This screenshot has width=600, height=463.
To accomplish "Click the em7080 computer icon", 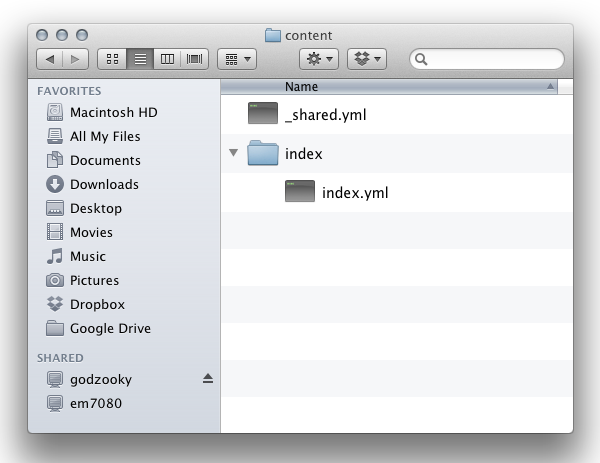I will pyautogui.click(x=55, y=404).
